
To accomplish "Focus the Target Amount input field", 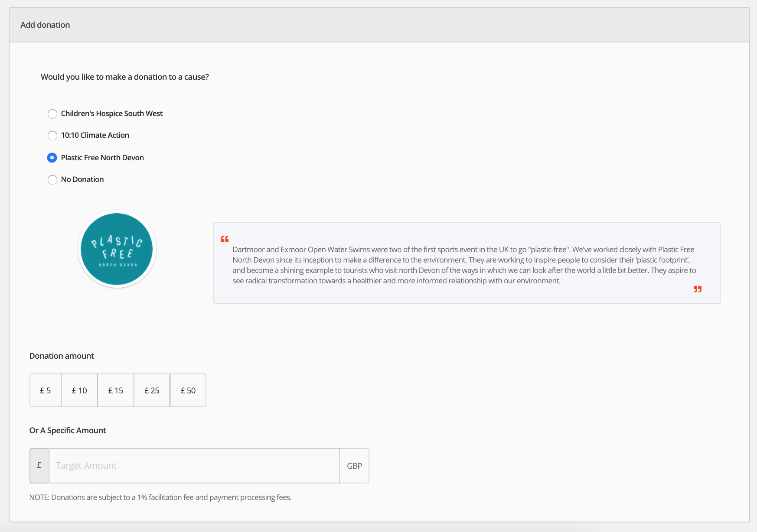I will point(194,466).
